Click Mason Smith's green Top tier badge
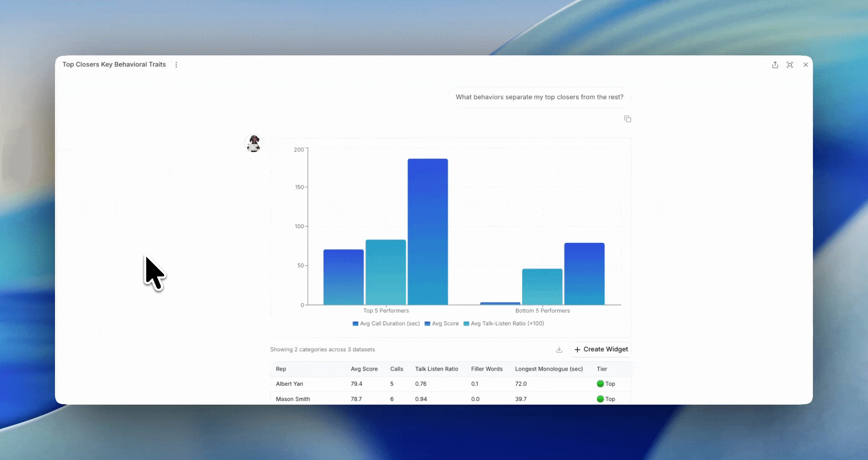This screenshot has width=868, height=460. (606, 399)
